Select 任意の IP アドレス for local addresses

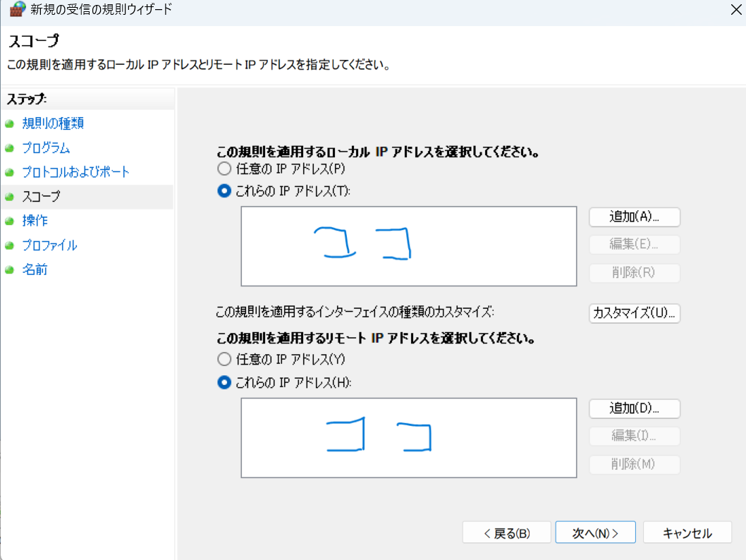(224, 168)
